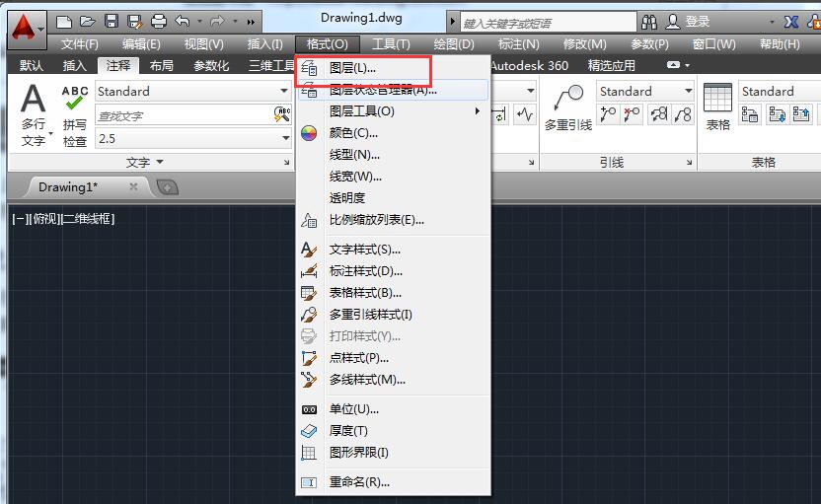The width and height of the screenshot is (821, 504).
Task: Open the quick access toolbar overflow arrows
Action: [251, 22]
